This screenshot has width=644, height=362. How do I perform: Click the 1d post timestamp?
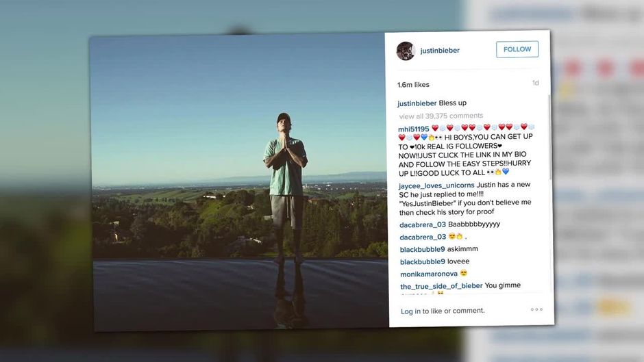pyautogui.click(x=536, y=83)
